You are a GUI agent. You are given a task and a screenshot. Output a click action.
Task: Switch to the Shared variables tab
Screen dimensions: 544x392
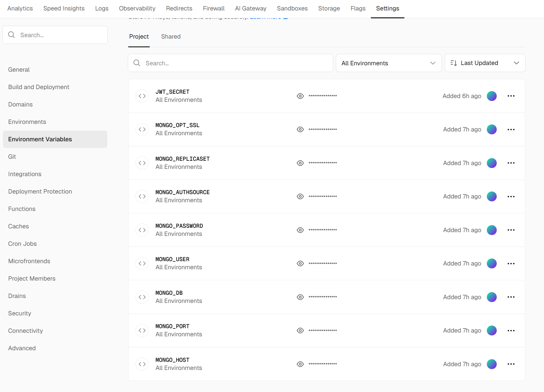[171, 37]
